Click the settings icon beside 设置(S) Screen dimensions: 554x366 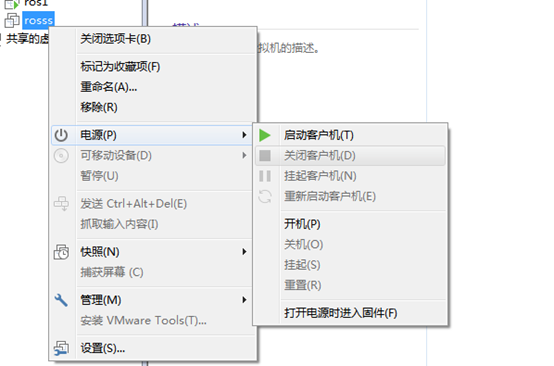click(61, 348)
